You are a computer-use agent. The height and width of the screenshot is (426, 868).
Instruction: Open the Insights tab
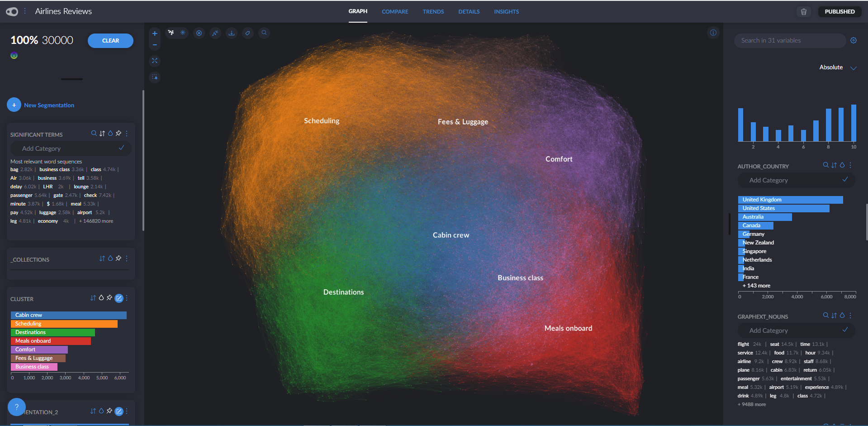pos(507,12)
